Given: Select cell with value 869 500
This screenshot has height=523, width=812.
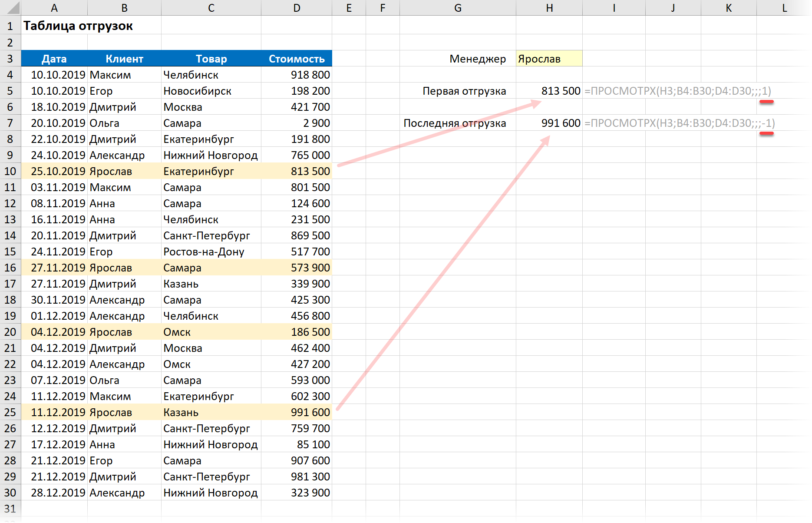Looking at the screenshot, I should point(297,235).
